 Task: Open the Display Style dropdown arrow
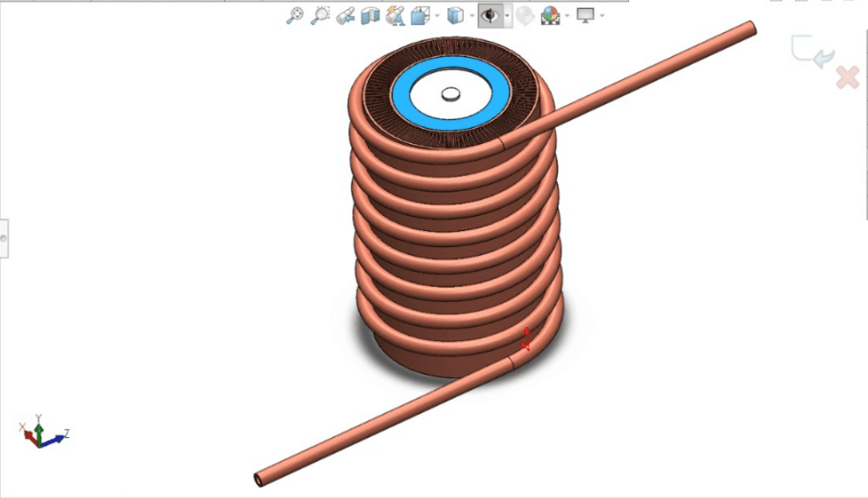coord(471,16)
